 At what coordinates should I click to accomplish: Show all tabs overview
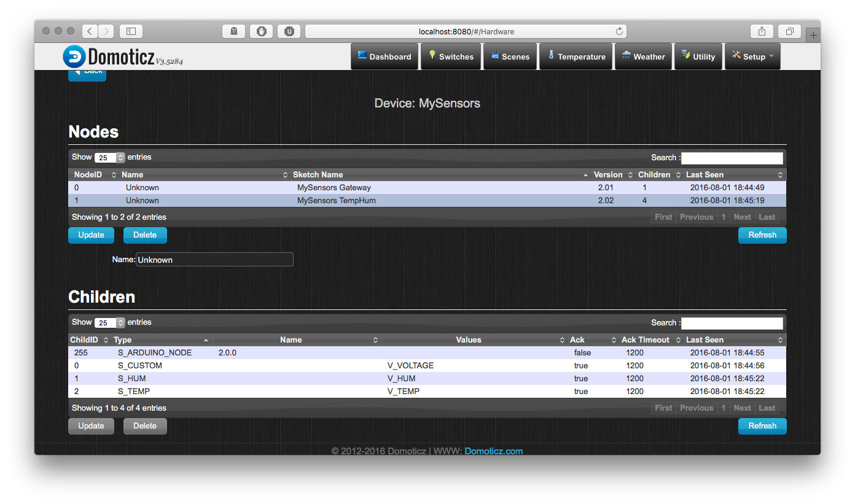click(790, 31)
